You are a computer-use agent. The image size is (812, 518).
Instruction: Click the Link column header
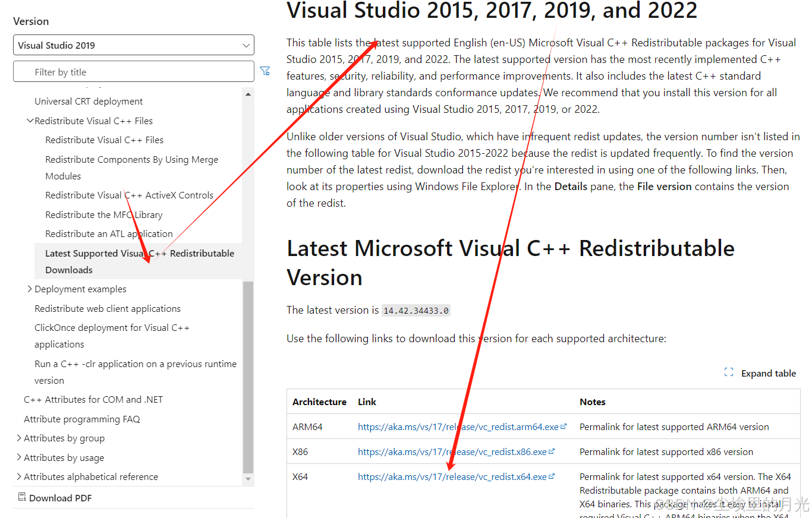pos(367,402)
